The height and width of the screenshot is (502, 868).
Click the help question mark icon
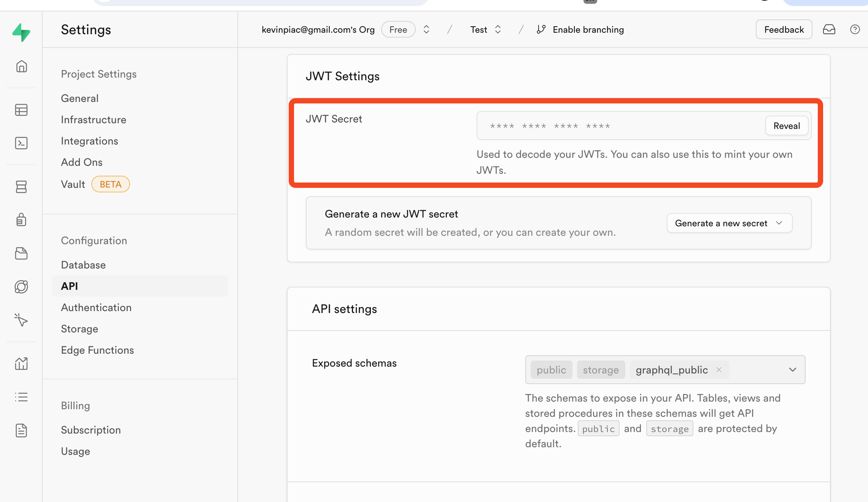(x=855, y=30)
